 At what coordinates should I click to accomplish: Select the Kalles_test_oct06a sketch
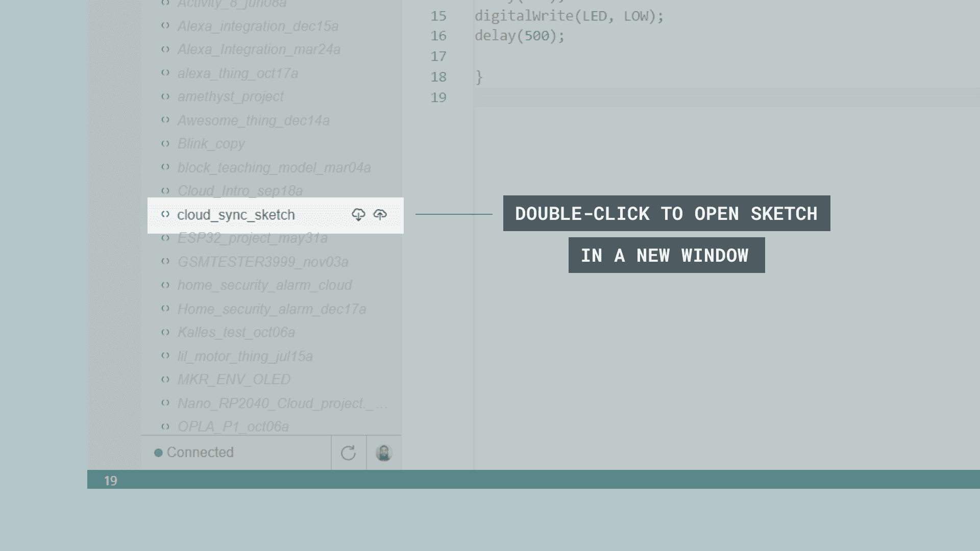click(x=236, y=333)
